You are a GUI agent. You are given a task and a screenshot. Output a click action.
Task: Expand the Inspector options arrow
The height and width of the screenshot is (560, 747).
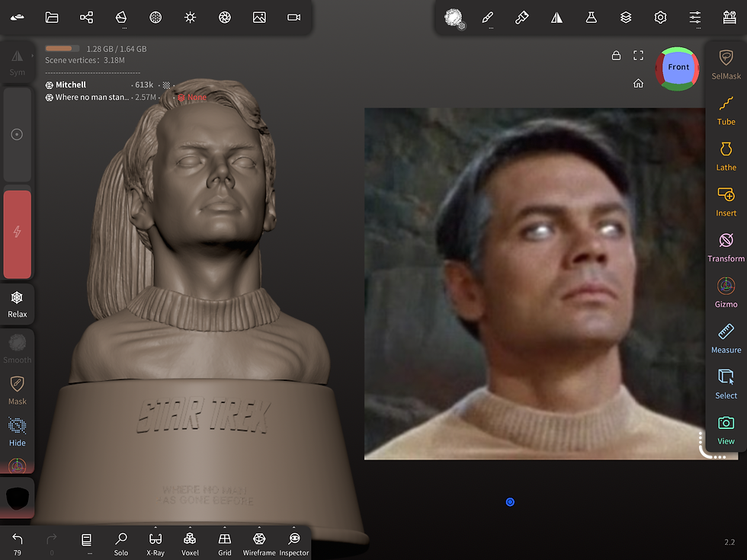(x=294, y=527)
